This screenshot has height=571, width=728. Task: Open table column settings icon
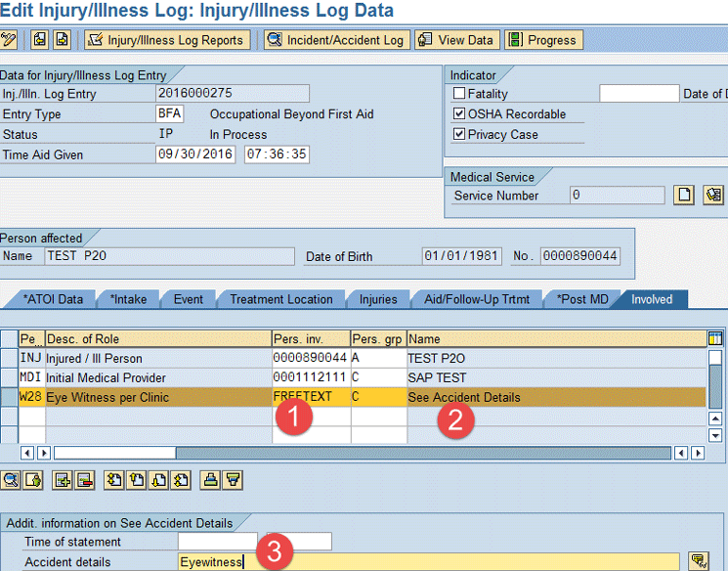715,338
